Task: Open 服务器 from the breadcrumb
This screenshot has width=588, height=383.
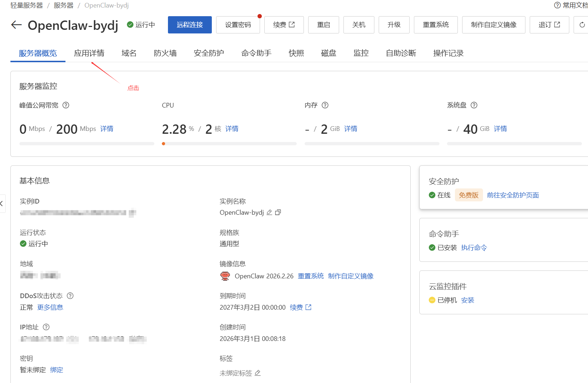Action: tap(63, 5)
